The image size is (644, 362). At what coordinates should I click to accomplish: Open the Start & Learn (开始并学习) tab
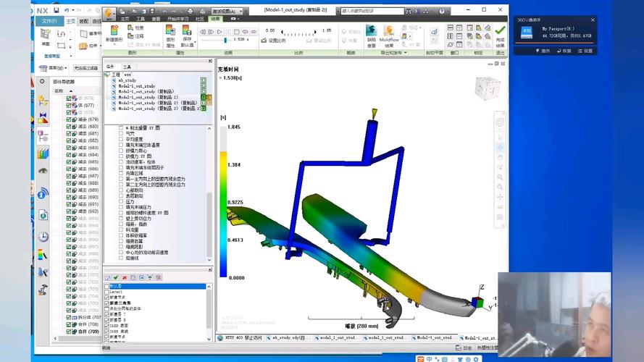pos(177,19)
